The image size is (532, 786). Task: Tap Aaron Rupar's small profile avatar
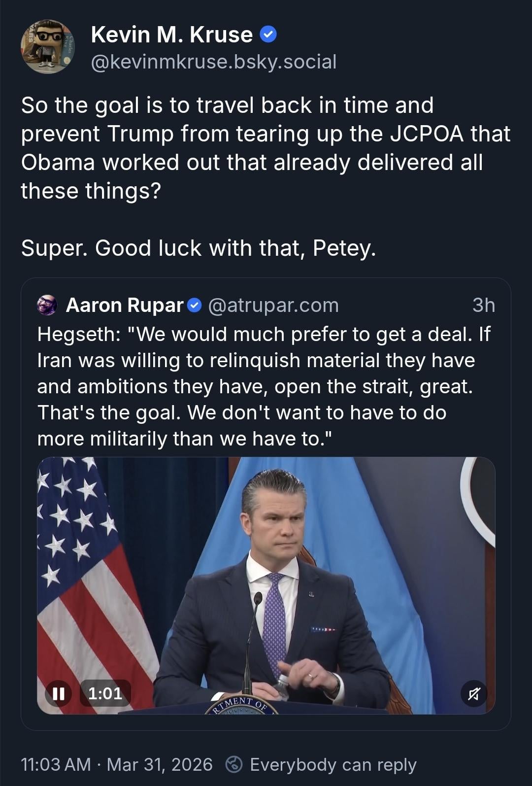point(47,305)
